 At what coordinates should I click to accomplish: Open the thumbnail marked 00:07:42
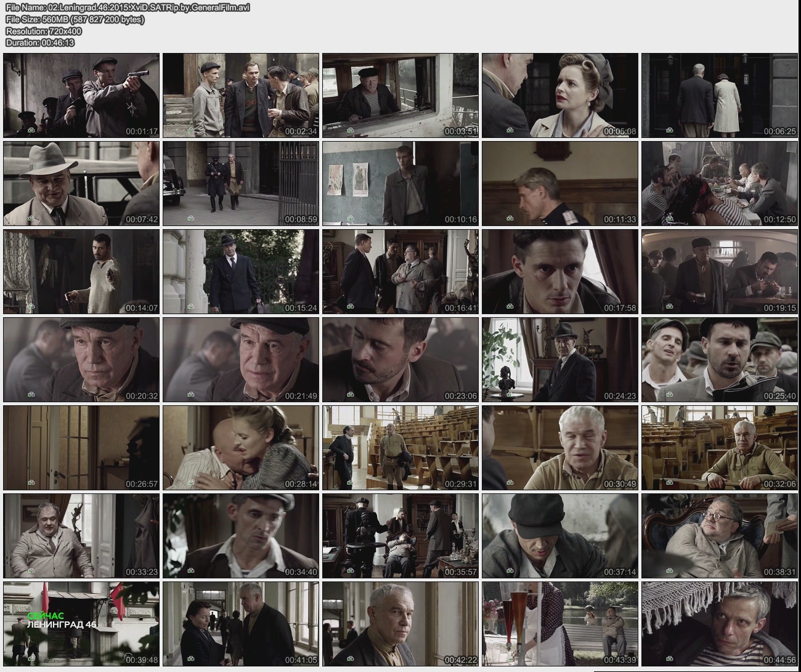coord(81,184)
